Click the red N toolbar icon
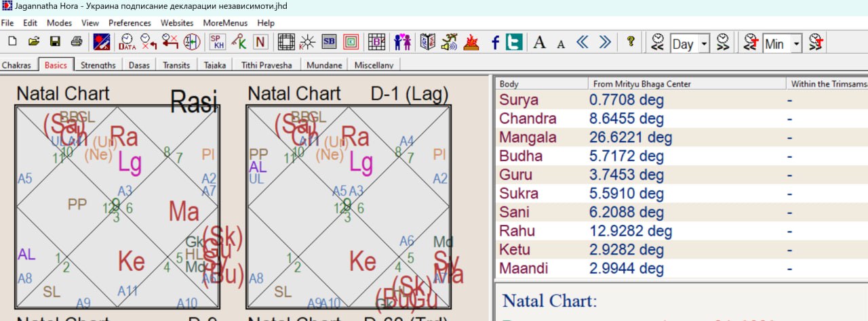Screen dimensions: 868x321 coord(259,42)
